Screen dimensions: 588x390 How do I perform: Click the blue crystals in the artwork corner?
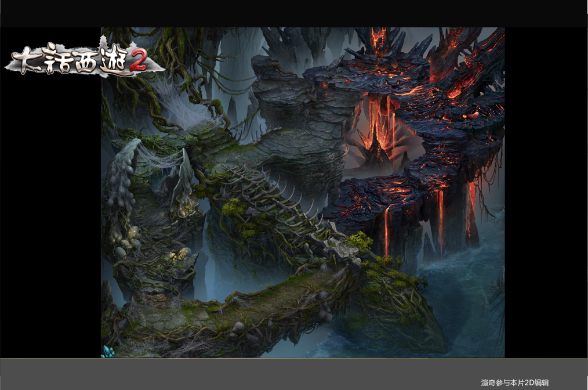[108, 351]
